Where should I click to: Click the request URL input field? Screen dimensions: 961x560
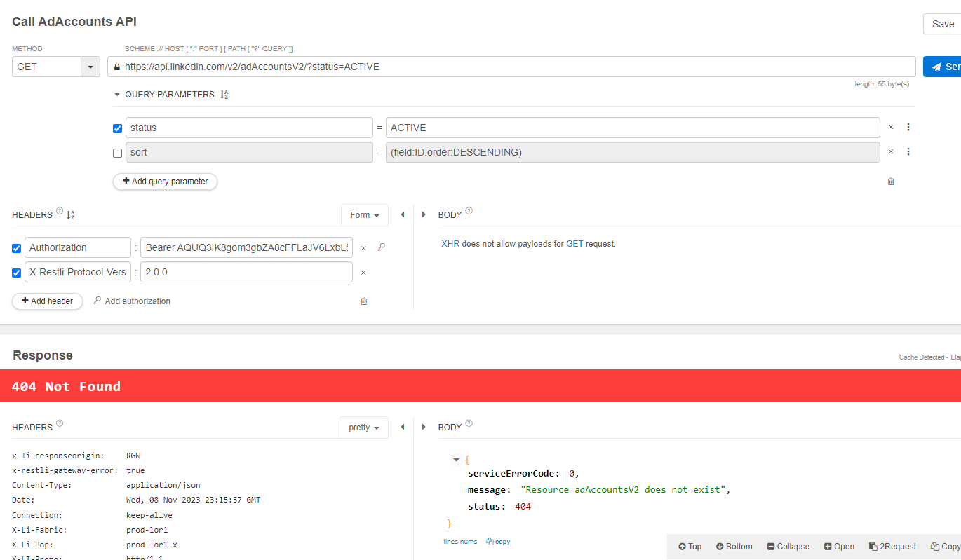511,67
